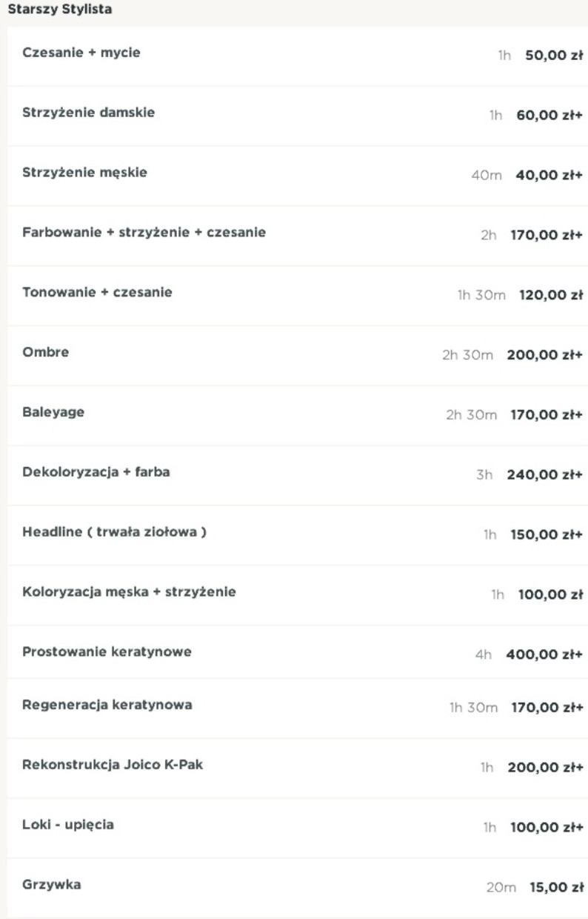Click the 50,00 zł price

coord(554,56)
